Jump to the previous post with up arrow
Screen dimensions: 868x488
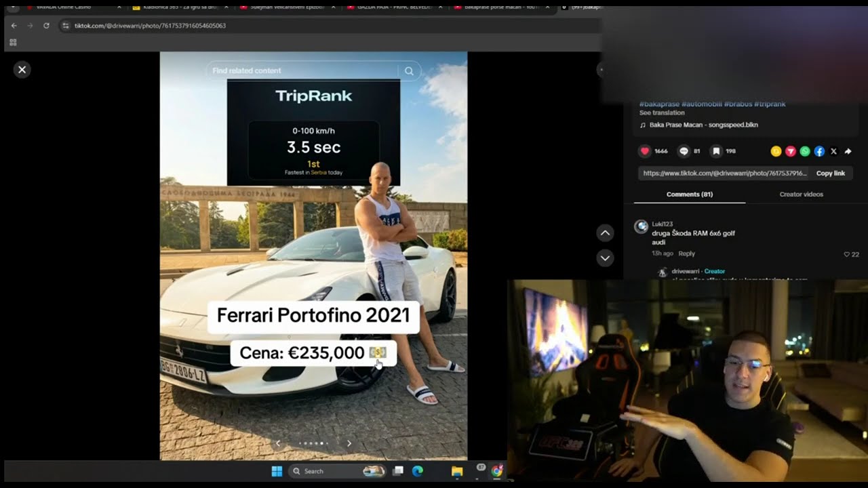[x=606, y=233]
